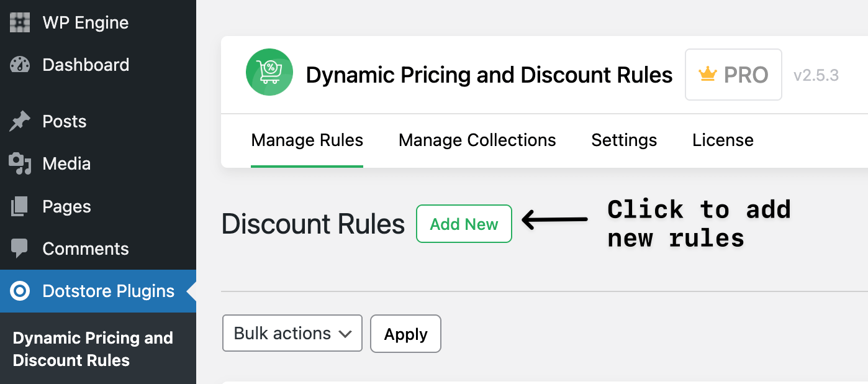Switch to the Manage Collections tab
This screenshot has width=868, height=384.
tap(477, 140)
